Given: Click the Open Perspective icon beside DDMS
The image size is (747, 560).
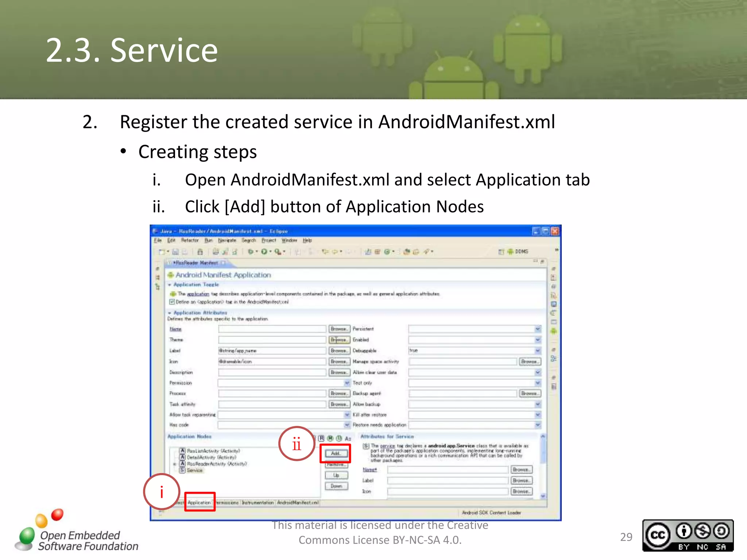Looking at the screenshot, I should pyautogui.click(x=501, y=252).
